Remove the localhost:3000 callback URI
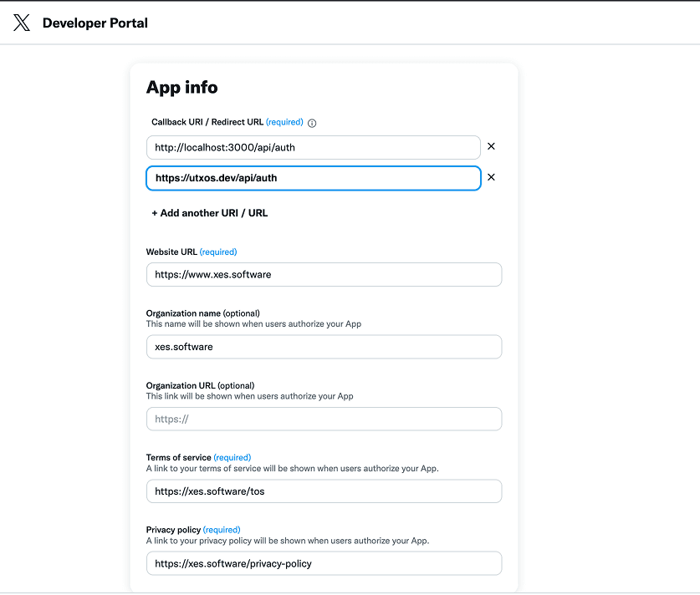Viewport: 700px width, 595px height. coord(491,146)
